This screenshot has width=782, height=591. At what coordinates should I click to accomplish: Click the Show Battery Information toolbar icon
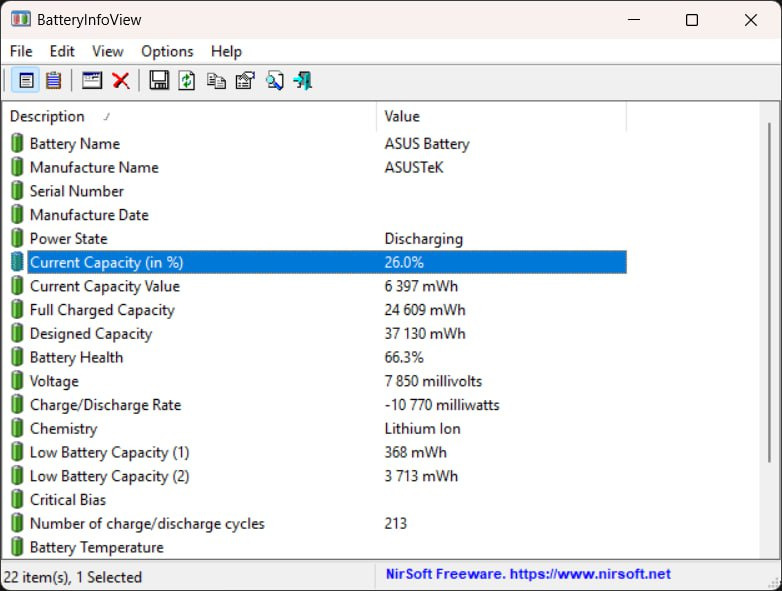click(27, 81)
